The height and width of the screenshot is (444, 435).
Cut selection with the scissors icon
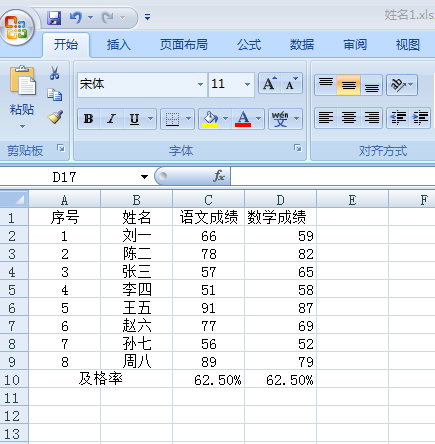55,73
